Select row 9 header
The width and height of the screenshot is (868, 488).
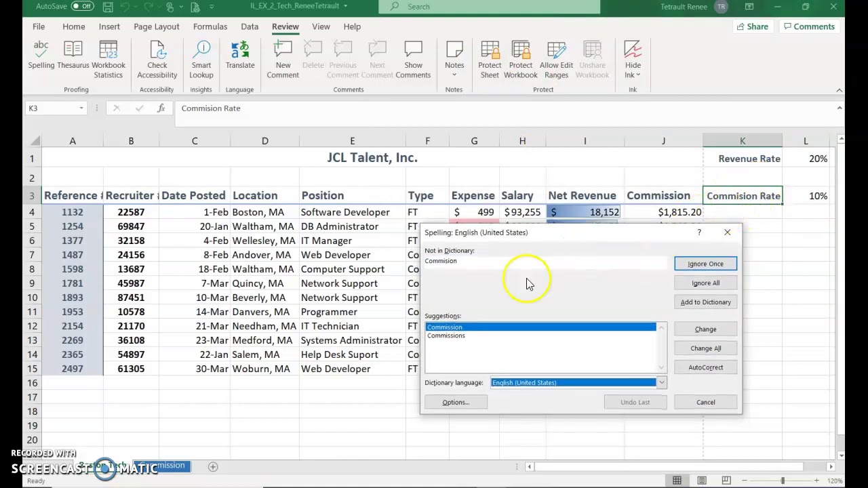31,283
